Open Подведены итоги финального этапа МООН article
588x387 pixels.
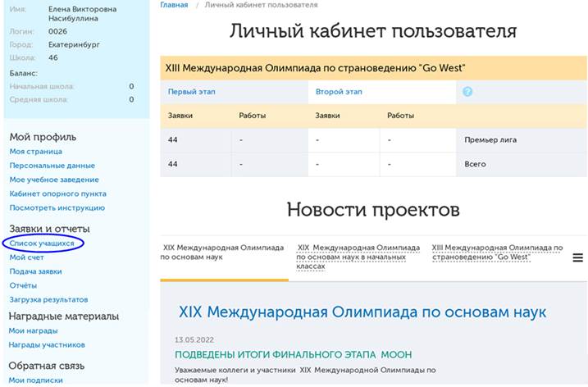[294, 355]
